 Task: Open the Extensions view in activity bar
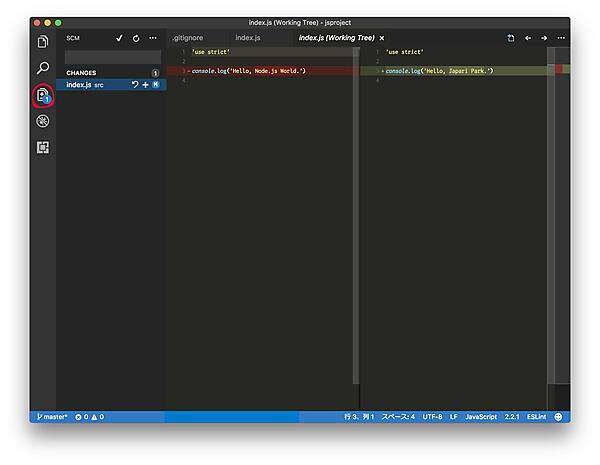coord(43,147)
